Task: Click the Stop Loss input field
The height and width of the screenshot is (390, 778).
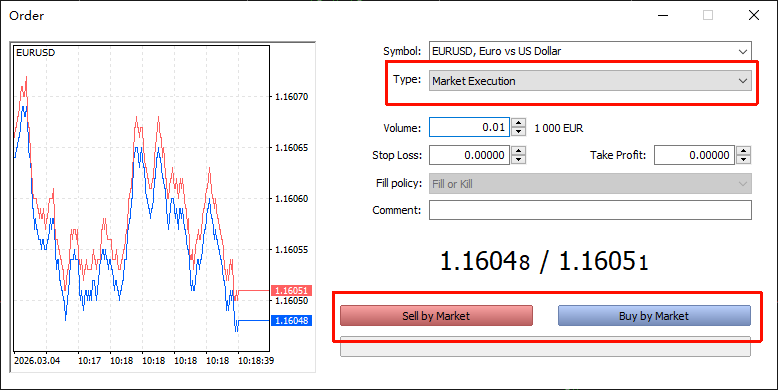Action: point(469,155)
